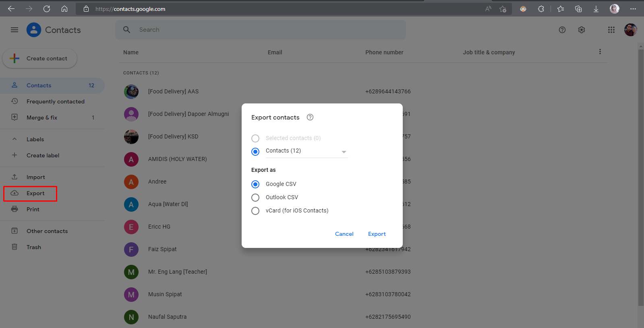Open Print in the sidebar
This screenshot has height=328, width=644.
(x=52, y=209)
